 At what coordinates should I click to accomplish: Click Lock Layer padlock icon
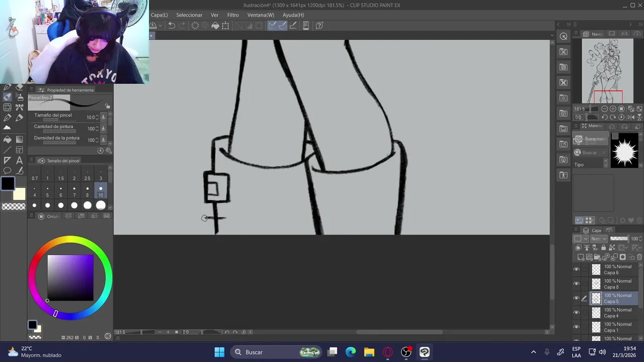(604, 248)
